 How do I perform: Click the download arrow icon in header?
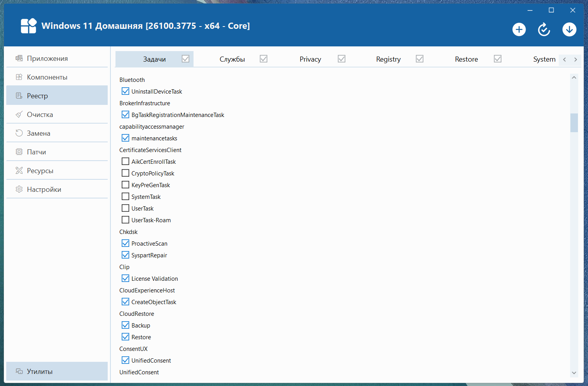coord(569,30)
